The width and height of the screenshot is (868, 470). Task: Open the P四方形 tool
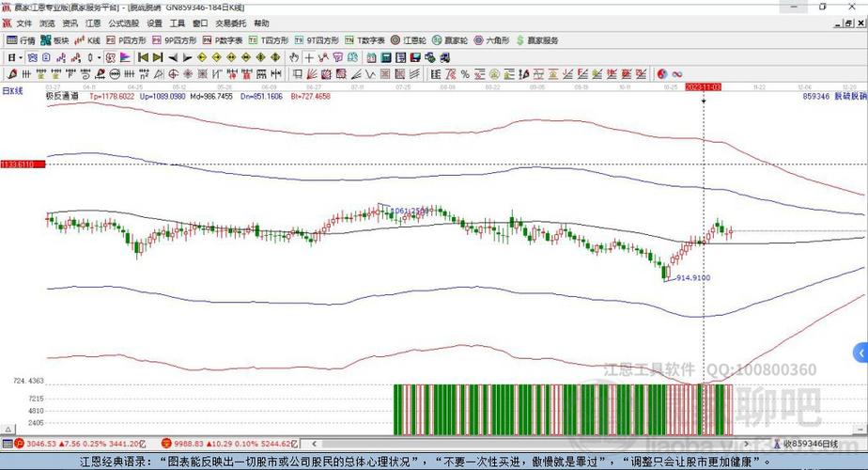[126, 40]
